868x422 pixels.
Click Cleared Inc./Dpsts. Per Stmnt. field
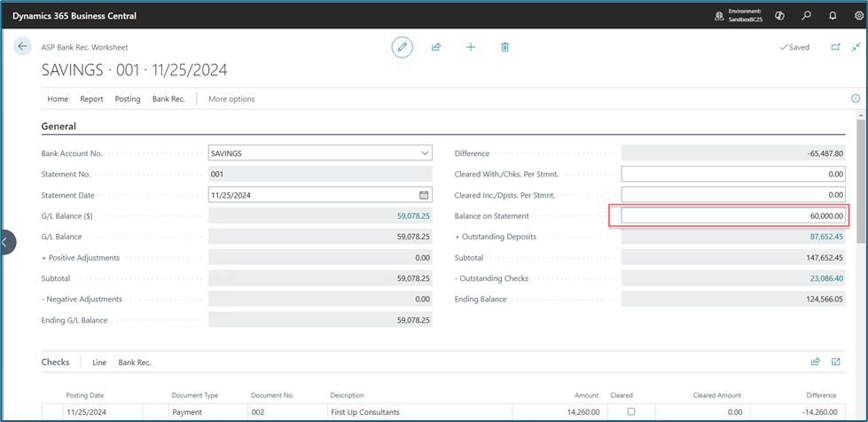[733, 195]
